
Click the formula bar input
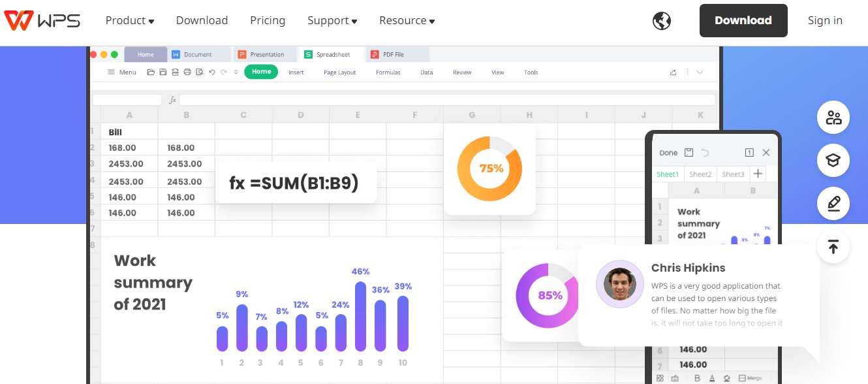click(x=447, y=100)
